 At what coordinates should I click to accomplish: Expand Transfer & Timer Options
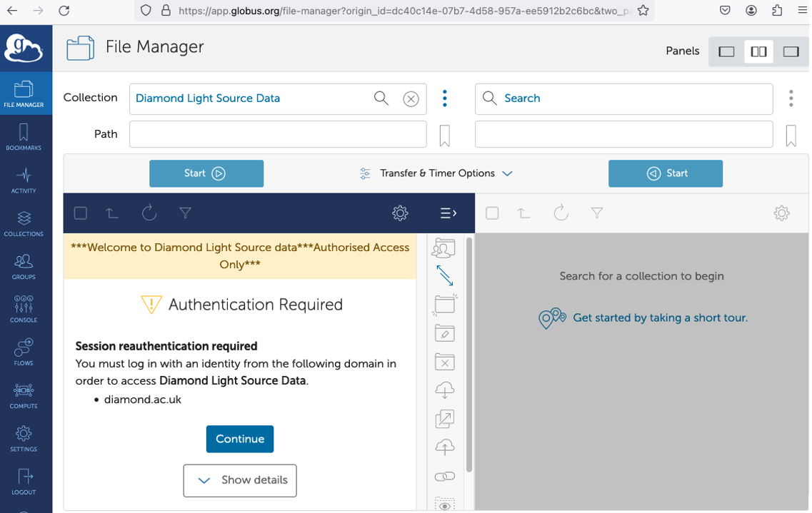(x=436, y=173)
